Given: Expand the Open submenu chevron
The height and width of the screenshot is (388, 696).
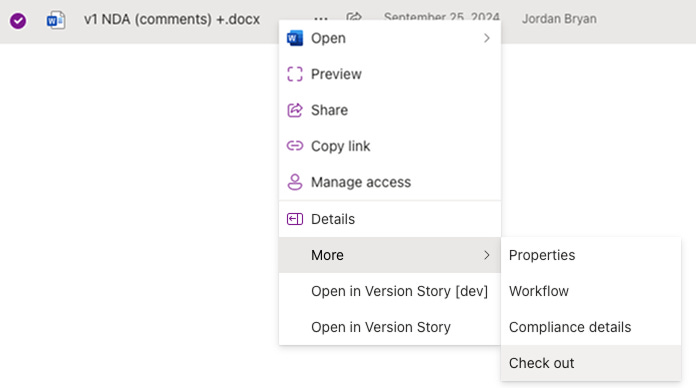Looking at the screenshot, I should pos(486,38).
